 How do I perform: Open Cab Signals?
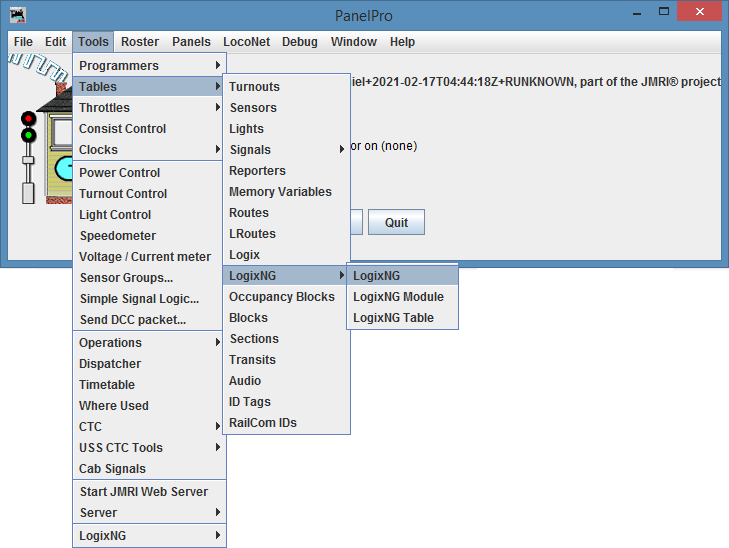pyautogui.click(x=149, y=469)
